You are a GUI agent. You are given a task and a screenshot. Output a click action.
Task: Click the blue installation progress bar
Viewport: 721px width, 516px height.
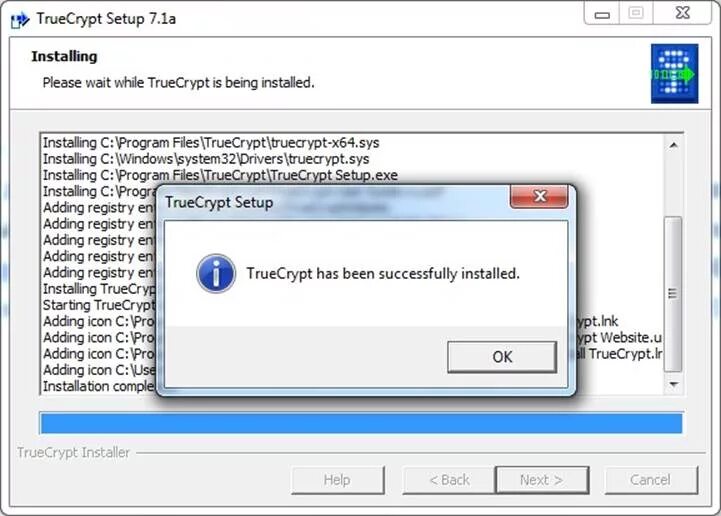coord(361,423)
